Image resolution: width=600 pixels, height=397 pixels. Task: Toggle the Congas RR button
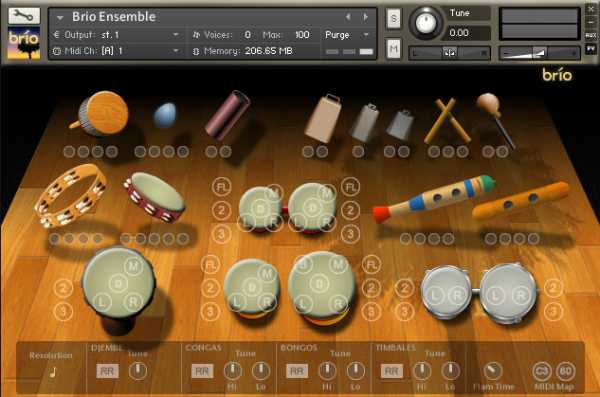[202, 371]
